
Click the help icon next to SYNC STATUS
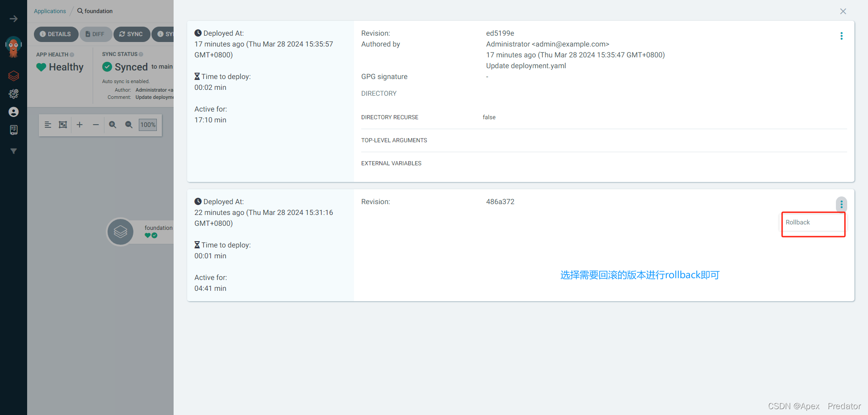pyautogui.click(x=141, y=54)
